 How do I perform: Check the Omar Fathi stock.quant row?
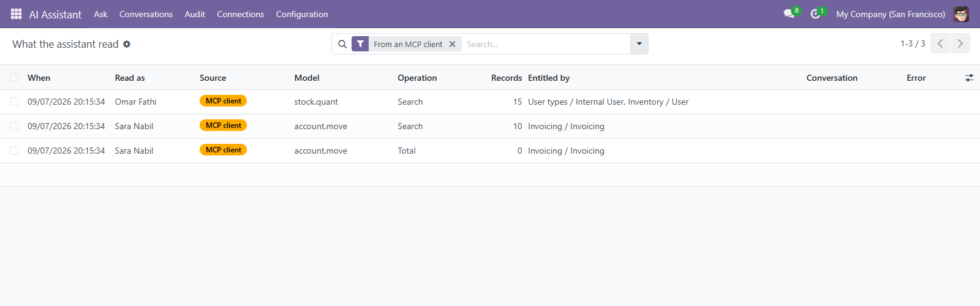click(x=14, y=102)
